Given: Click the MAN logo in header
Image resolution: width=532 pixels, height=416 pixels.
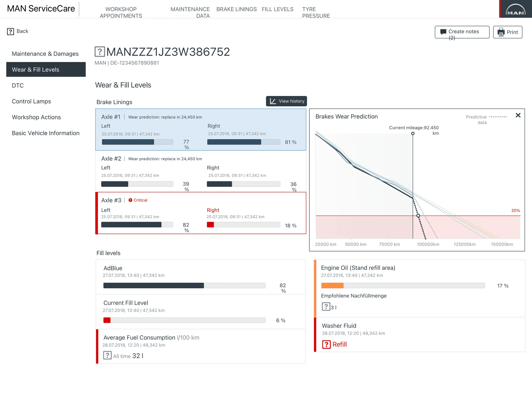Looking at the screenshot, I should pyautogui.click(x=515, y=10).
